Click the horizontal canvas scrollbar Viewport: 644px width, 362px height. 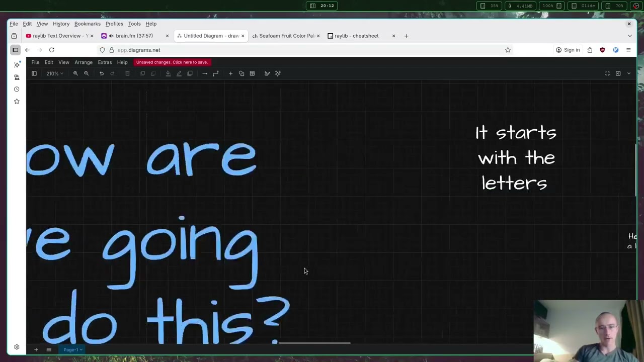click(314, 343)
